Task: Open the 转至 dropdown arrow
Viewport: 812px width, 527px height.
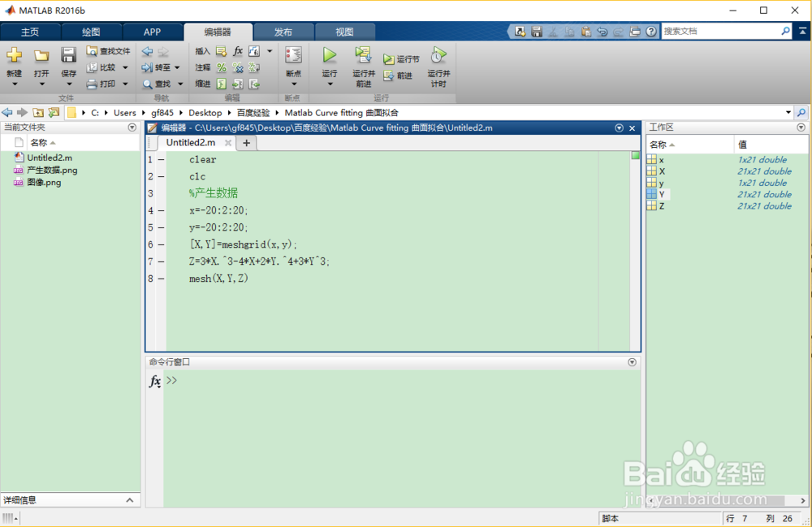Action: coord(177,67)
